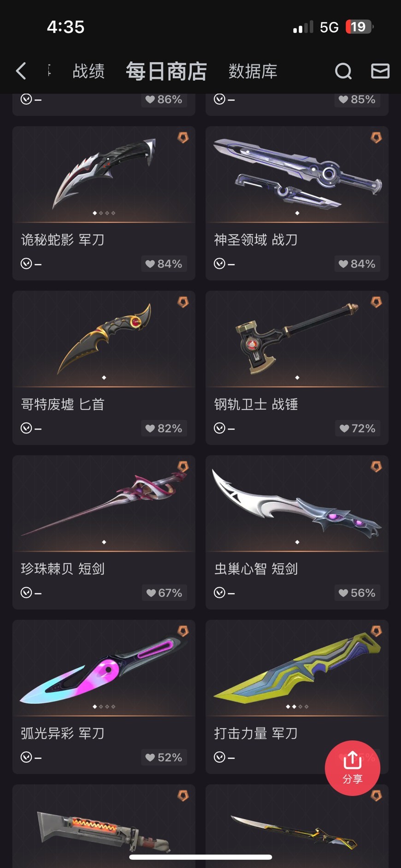Screen dimensions: 401x868
Task: Like 诡秘蛇影 军刀 with the 84% heart
Action: [164, 264]
